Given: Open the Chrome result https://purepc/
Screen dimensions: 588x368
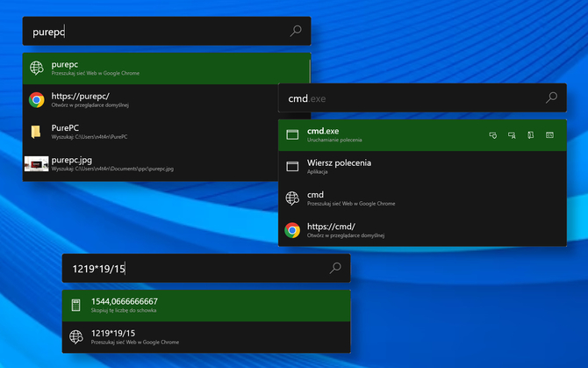Looking at the screenshot, I should pos(150,100).
